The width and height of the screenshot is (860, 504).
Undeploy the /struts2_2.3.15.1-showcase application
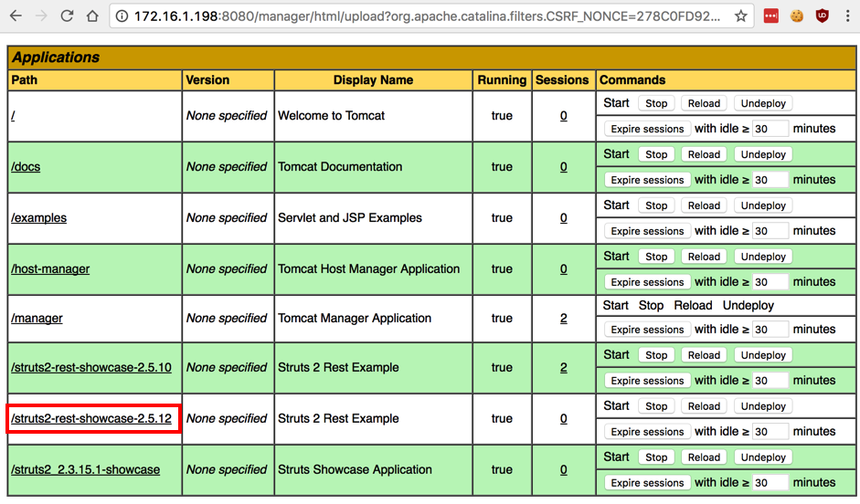click(x=763, y=457)
